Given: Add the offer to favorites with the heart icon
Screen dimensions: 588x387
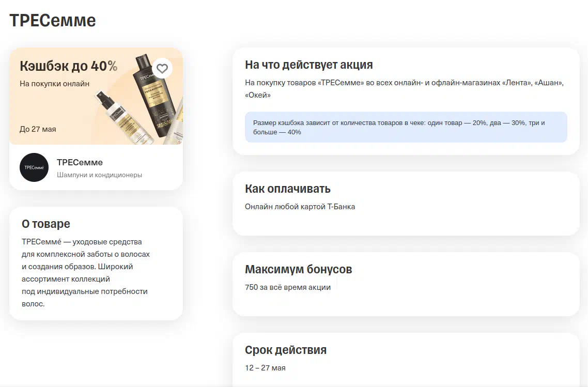Looking at the screenshot, I should click(162, 68).
